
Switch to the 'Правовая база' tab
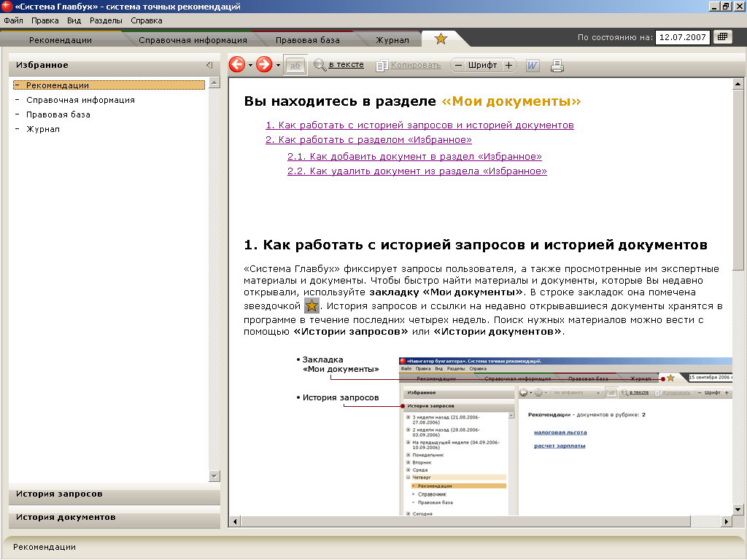click(x=308, y=40)
